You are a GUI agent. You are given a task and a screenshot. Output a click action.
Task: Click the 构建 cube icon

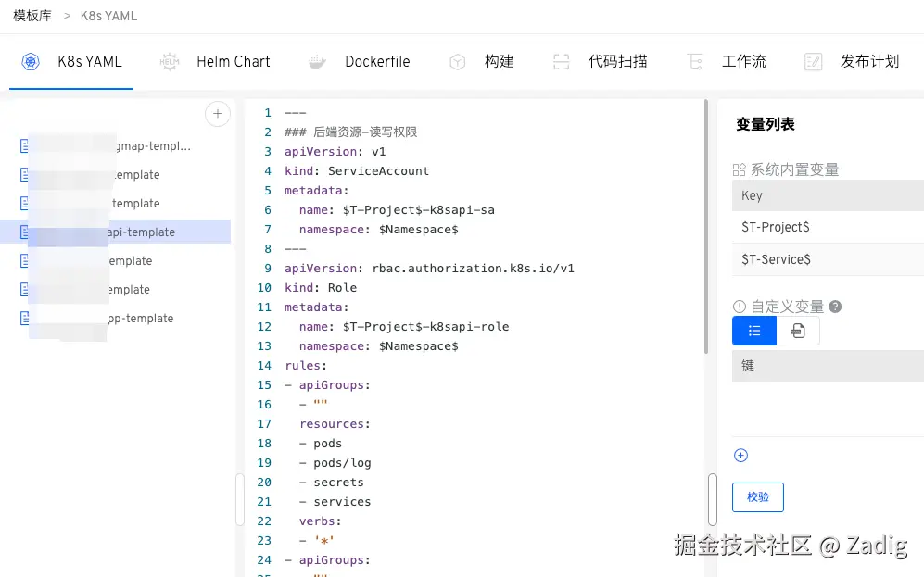[457, 62]
